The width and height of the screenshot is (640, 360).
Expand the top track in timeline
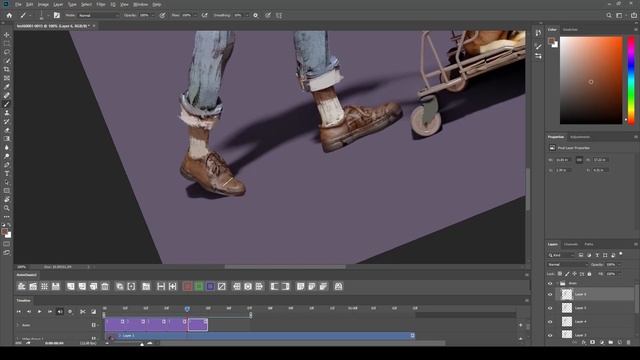click(x=18, y=325)
